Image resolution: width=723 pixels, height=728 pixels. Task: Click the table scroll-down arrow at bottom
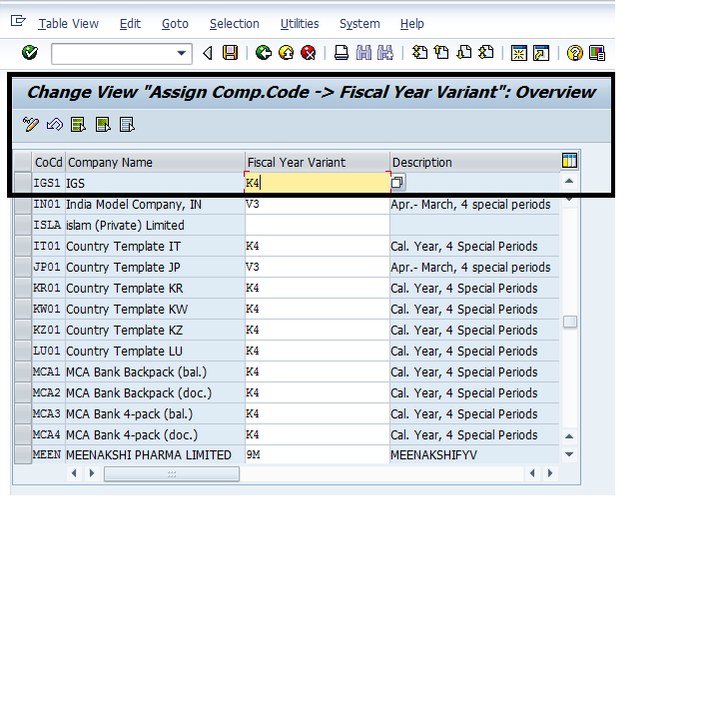pyautogui.click(x=569, y=454)
